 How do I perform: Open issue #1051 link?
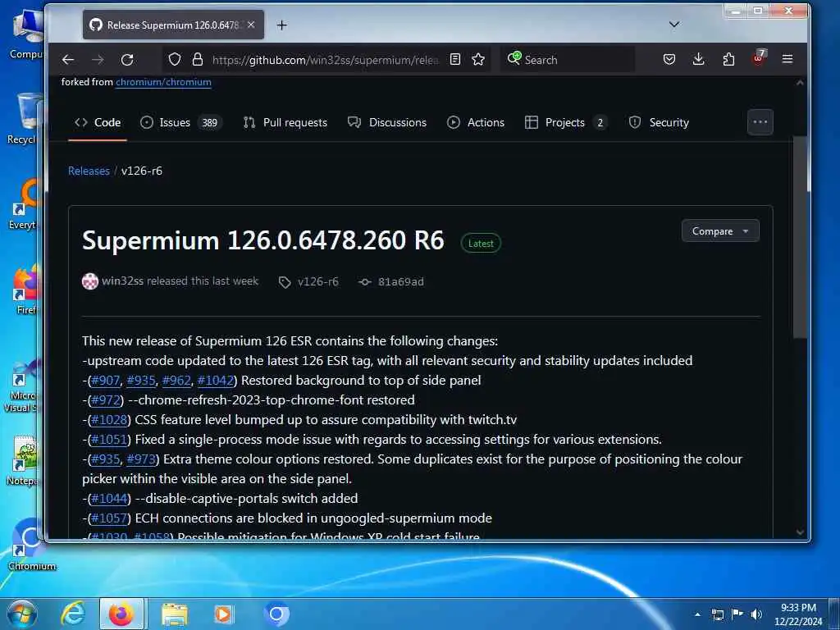click(109, 440)
